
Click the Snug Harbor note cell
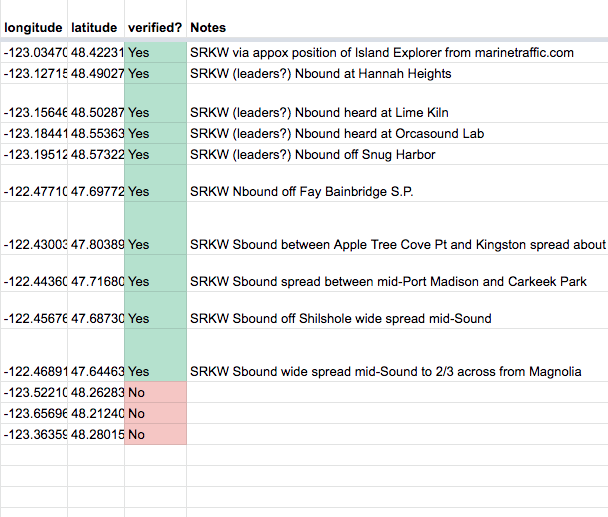397,154
